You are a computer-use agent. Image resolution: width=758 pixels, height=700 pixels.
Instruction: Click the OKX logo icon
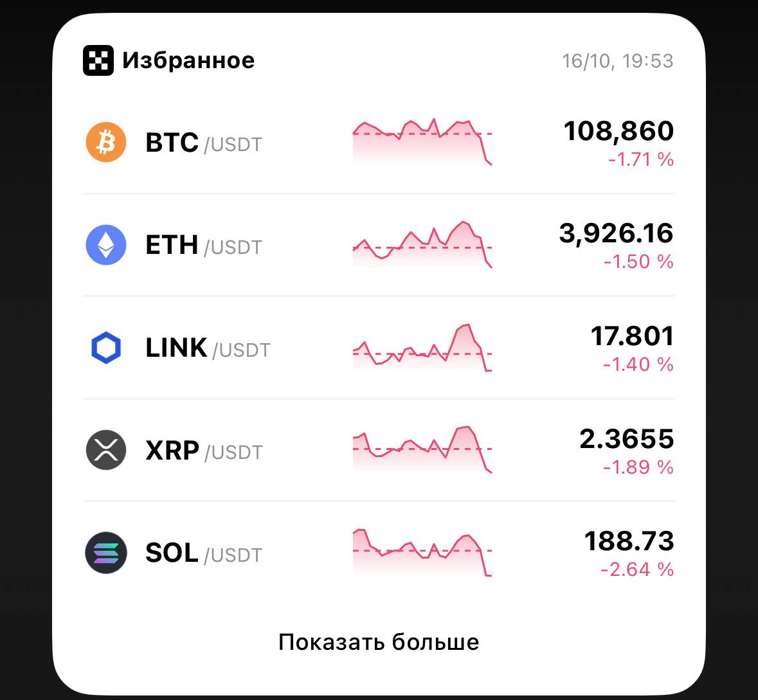(x=98, y=60)
